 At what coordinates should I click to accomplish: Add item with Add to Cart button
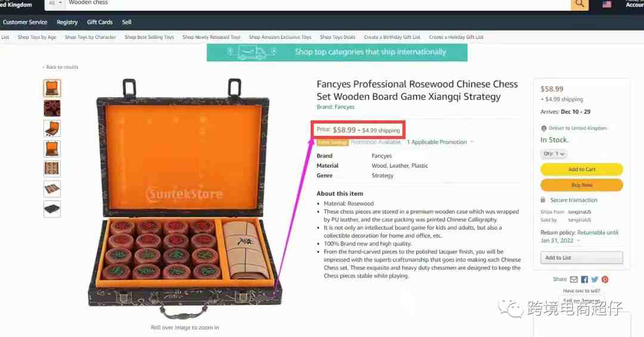tap(581, 169)
